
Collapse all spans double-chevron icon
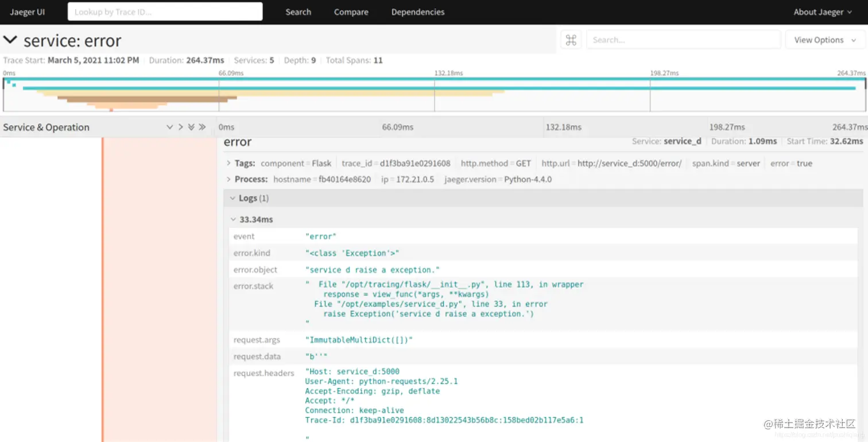tap(202, 127)
